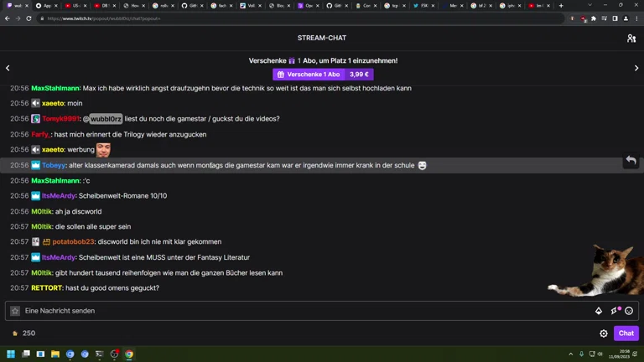Screen dimensions: 644x362
Task: Click xaeeto's badge beside the 'moin' message
Action: (x=36, y=103)
